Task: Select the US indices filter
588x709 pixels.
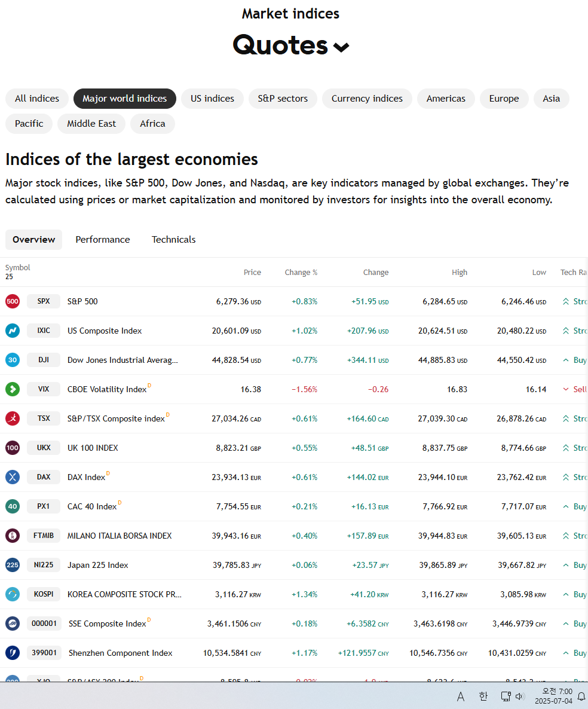Action: click(x=212, y=99)
